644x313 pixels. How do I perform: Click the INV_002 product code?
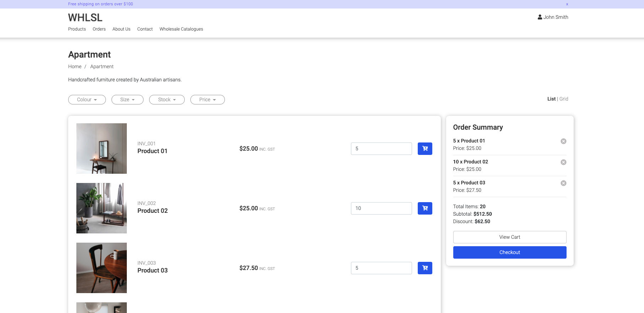[x=146, y=203]
